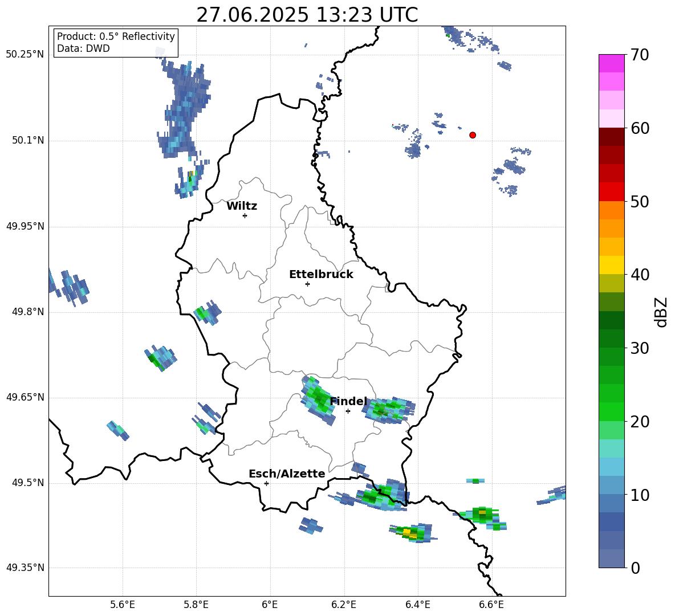
Task: Click the 50.1°N latitude label
Action: 28,140
